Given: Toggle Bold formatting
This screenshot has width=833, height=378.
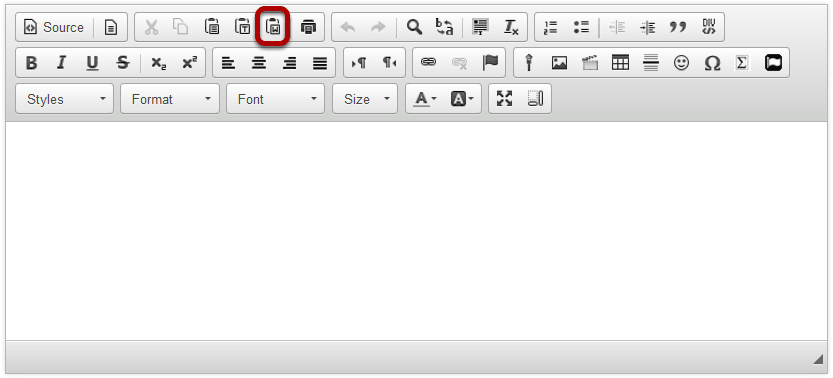Looking at the screenshot, I should pos(31,63).
